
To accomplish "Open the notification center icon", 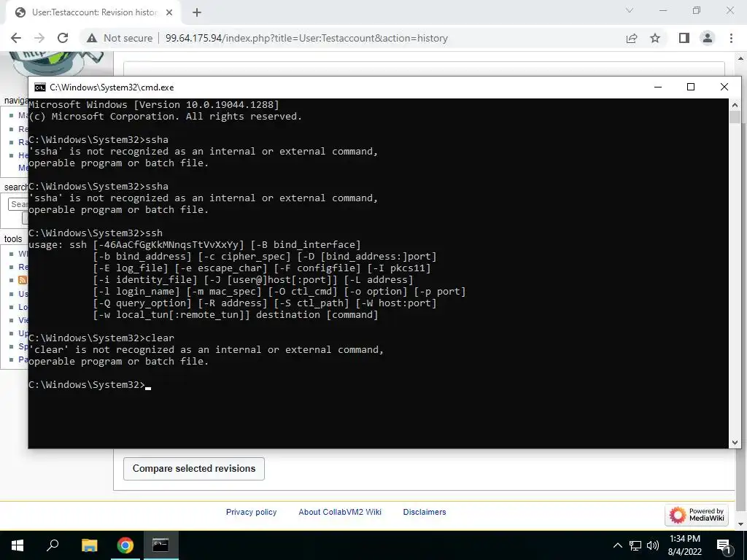I will point(723,546).
